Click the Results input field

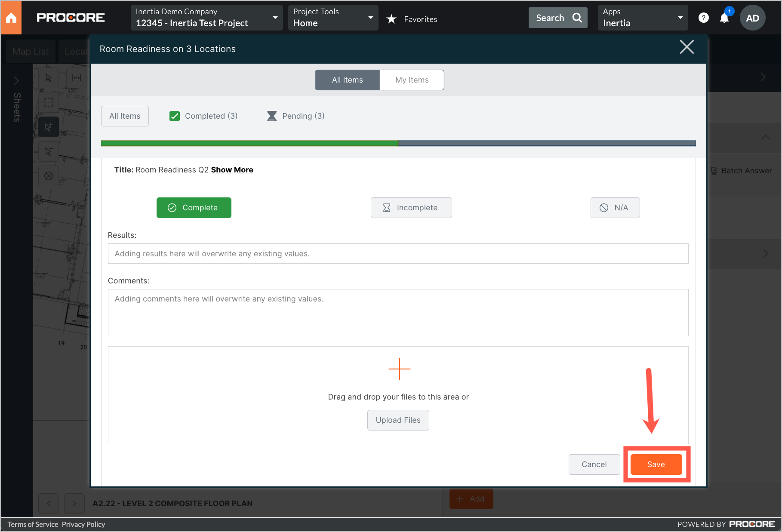[x=398, y=253]
